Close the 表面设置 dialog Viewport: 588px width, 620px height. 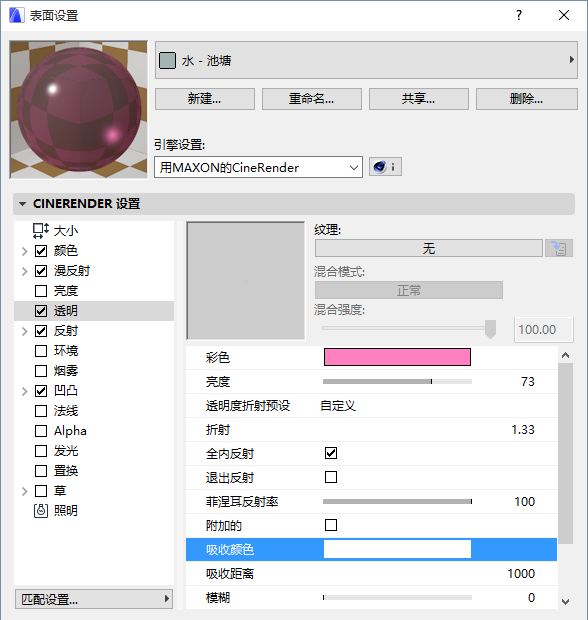pyautogui.click(x=564, y=15)
